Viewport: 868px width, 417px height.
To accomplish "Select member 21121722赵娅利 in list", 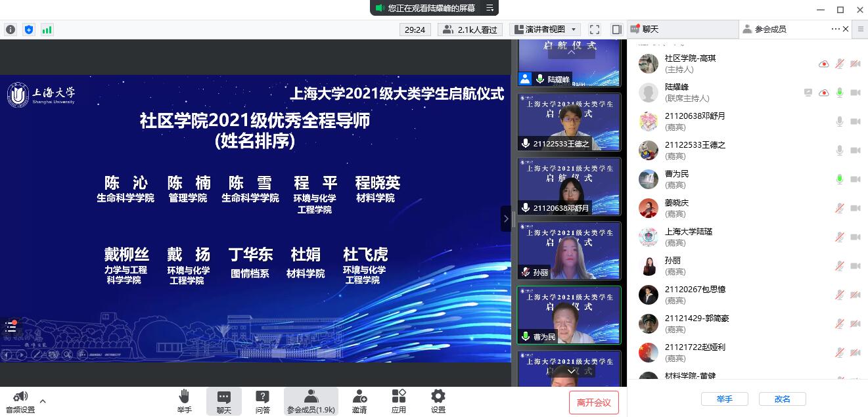I will pyautogui.click(x=747, y=353).
